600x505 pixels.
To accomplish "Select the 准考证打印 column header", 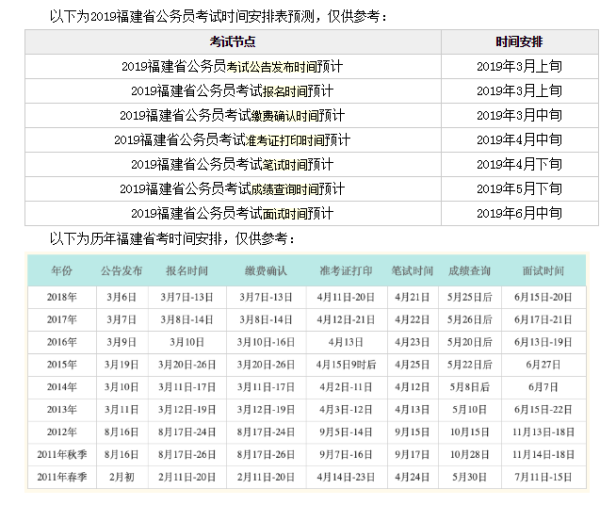I will tap(346, 271).
